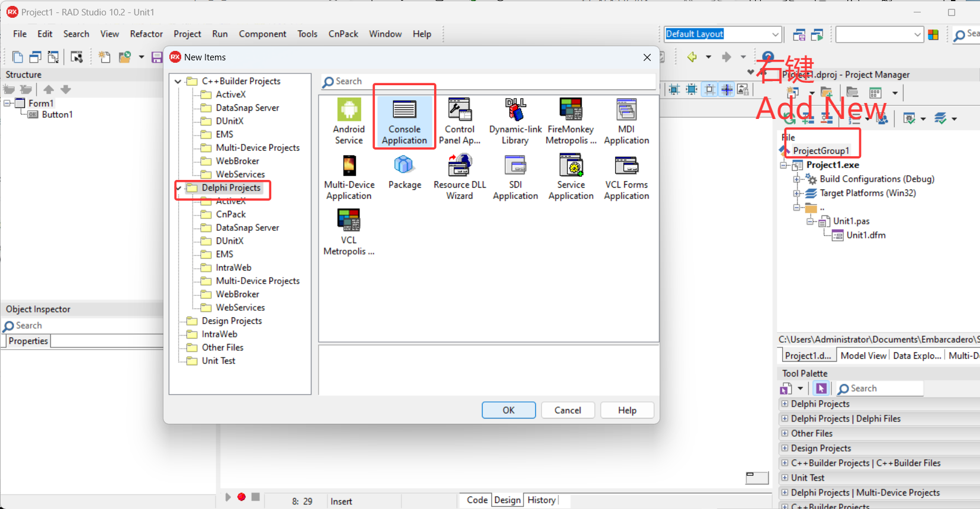Choose the Control Panel Application item

pos(460,121)
